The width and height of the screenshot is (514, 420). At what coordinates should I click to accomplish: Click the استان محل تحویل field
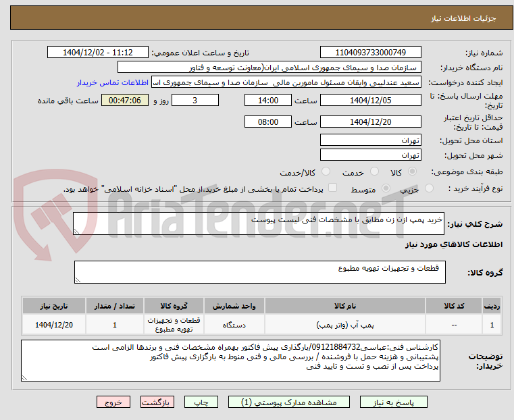point(370,140)
